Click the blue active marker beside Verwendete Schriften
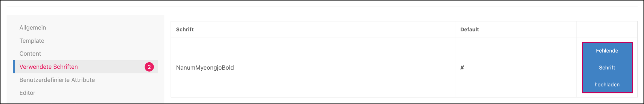The height and width of the screenshot is (104, 644). (x=14, y=67)
